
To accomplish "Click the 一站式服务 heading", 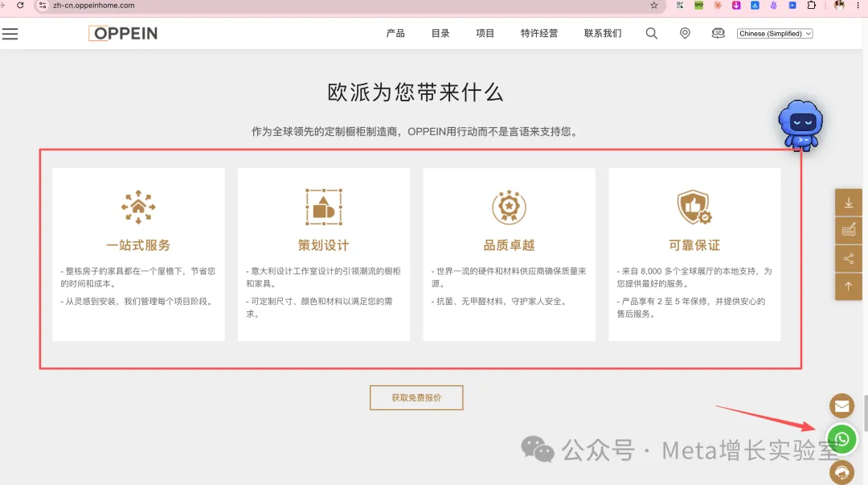I will click(x=138, y=245).
